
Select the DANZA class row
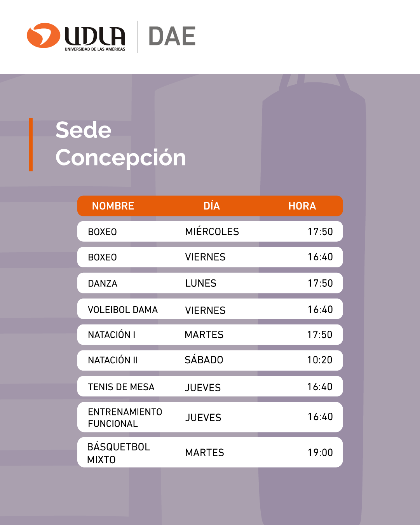(x=210, y=283)
